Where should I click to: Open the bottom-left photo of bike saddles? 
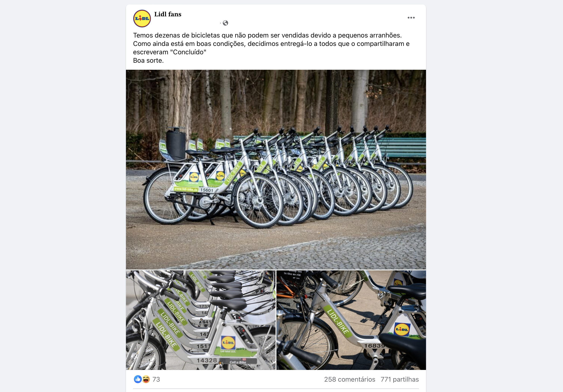[x=201, y=320]
